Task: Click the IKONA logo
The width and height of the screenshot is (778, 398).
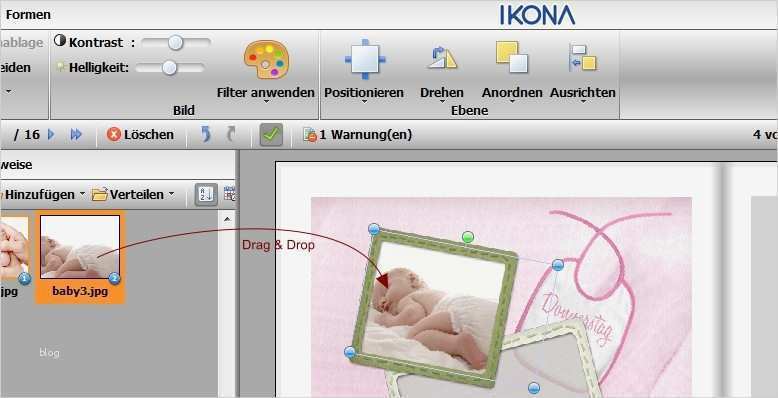Action: [537, 15]
